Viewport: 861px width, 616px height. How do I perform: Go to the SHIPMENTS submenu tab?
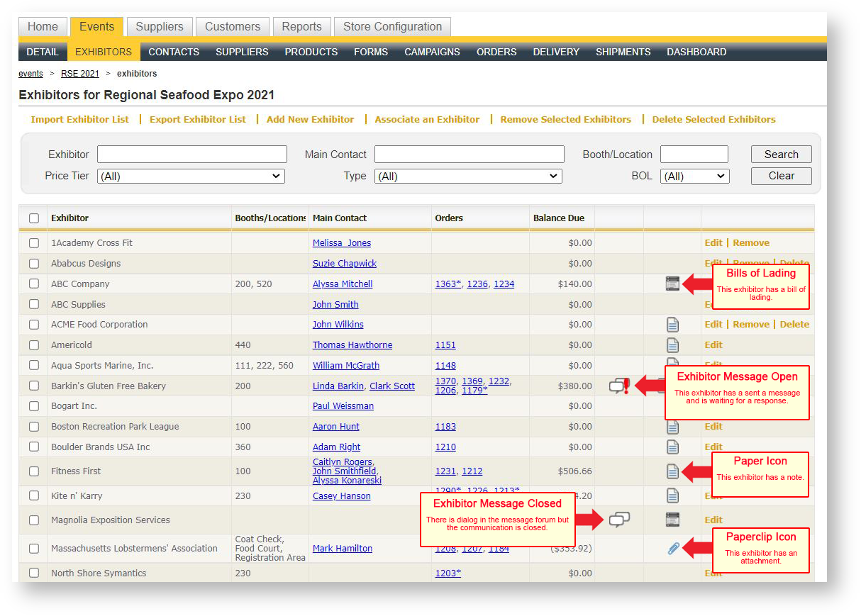tap(623, 52)
